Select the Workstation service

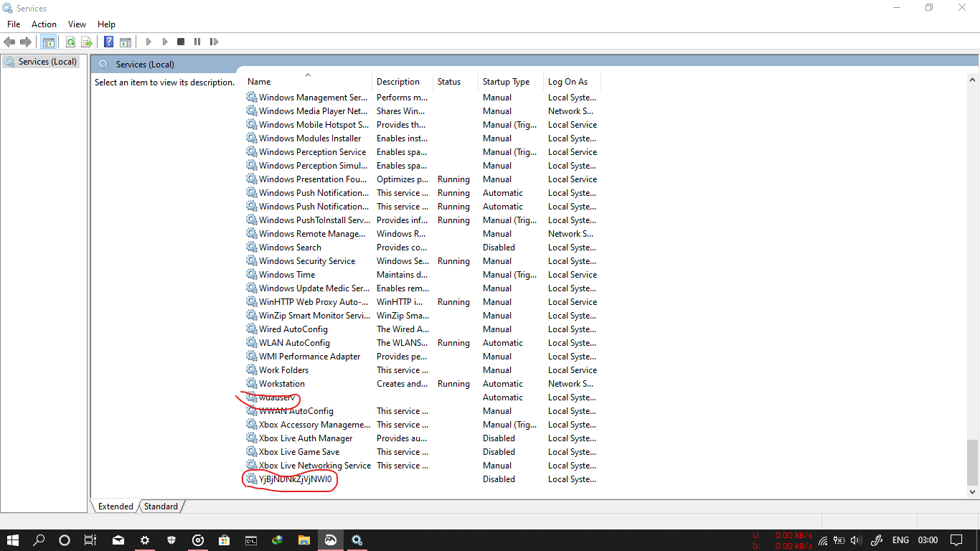[x=423, y=384]
